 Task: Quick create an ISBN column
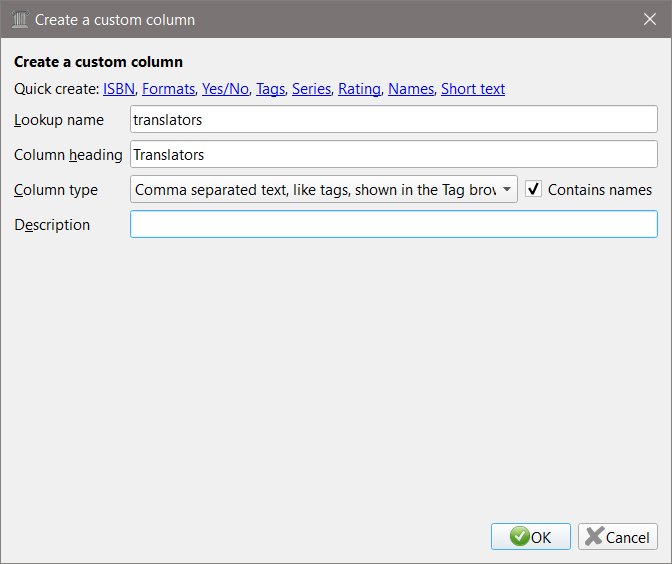tap(118, 89)
